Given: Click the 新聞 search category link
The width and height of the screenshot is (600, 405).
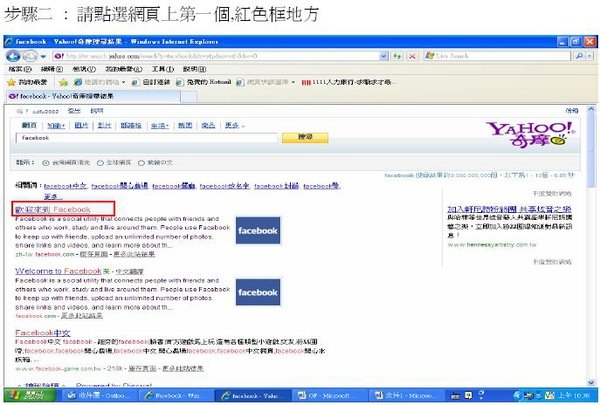Looking at the screenshot, I should 185,126.
